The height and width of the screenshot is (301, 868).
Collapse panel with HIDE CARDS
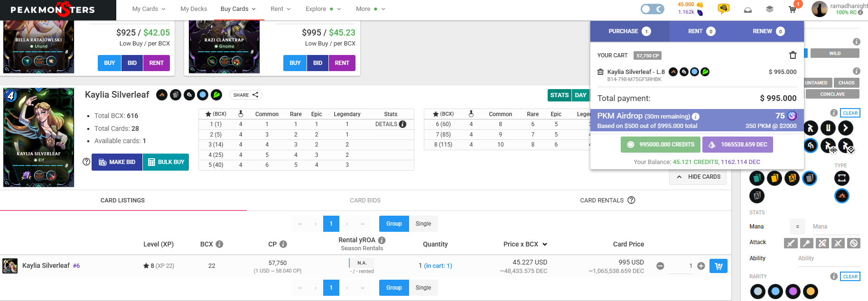(698, 177)
